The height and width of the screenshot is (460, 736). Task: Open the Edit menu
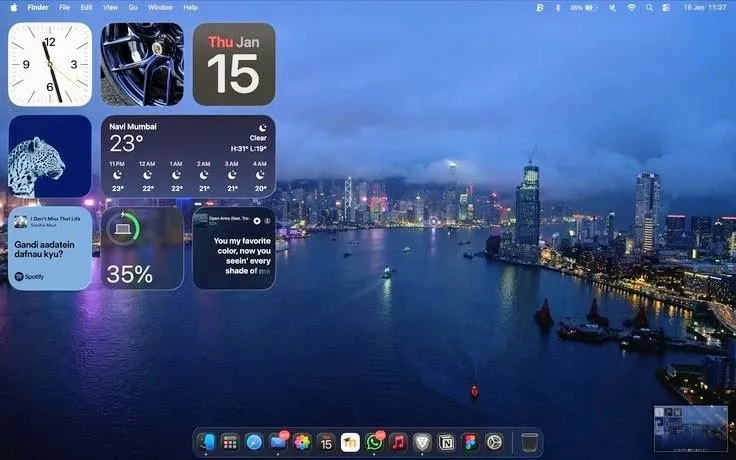[86, 8]
